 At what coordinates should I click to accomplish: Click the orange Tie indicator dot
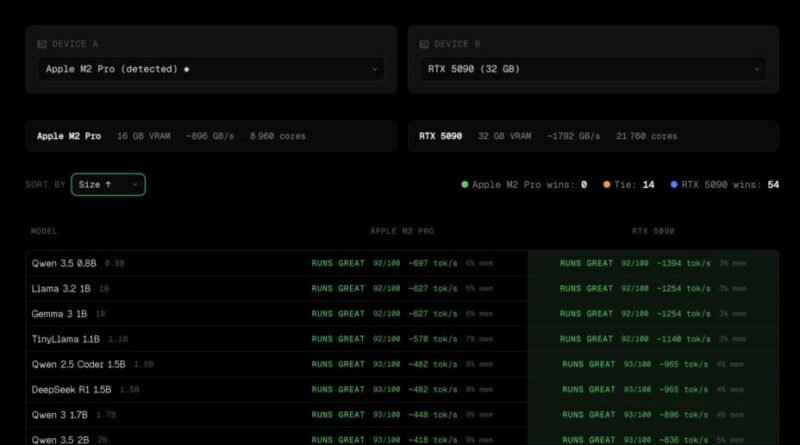606,185
